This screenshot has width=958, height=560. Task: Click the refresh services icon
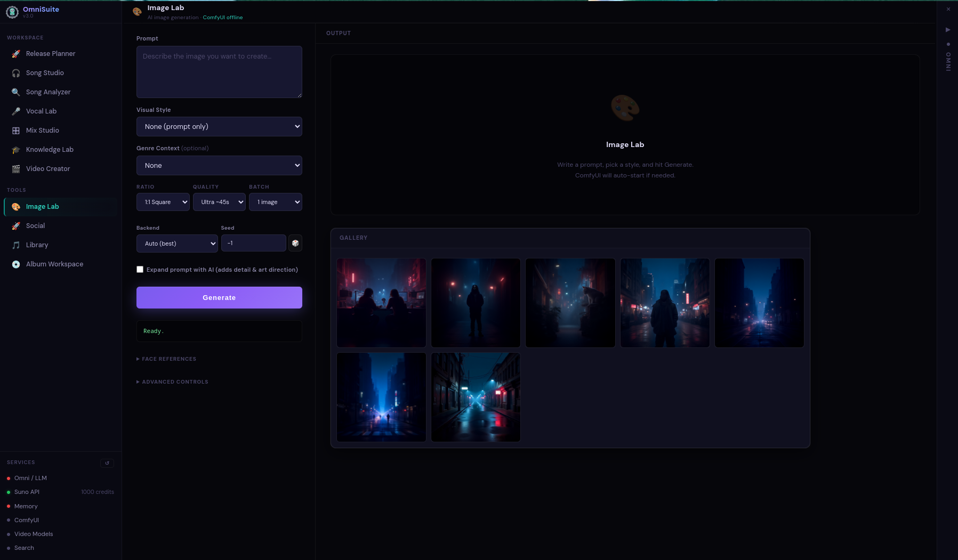[107, 463]
